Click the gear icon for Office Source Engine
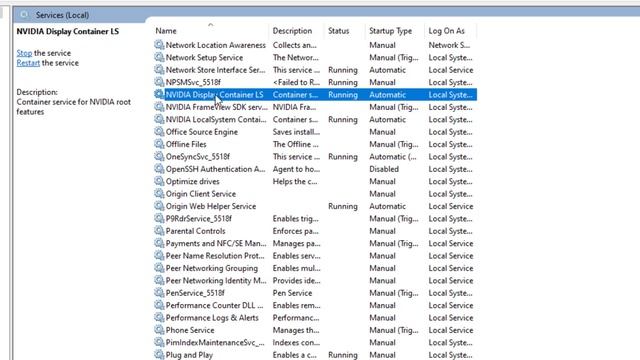640x360 pixels. (159, 131)
